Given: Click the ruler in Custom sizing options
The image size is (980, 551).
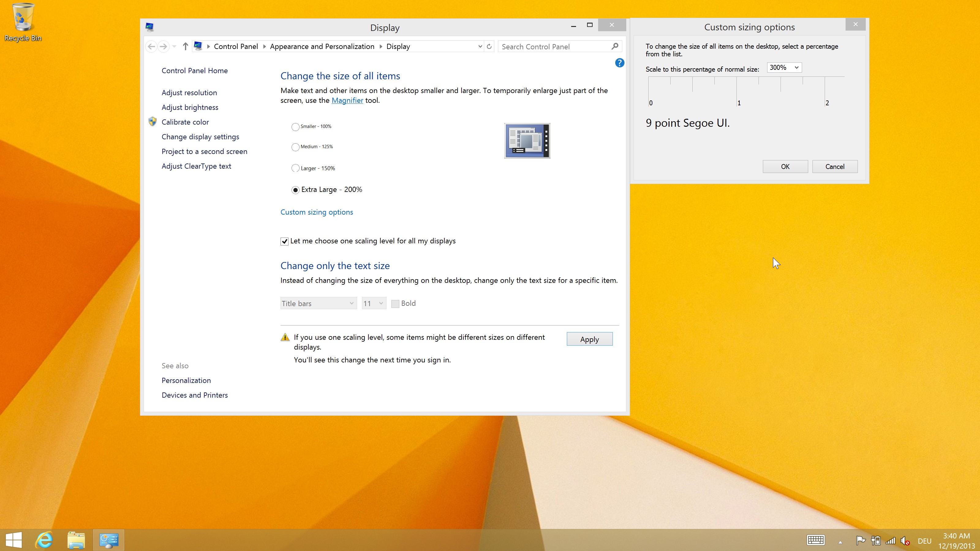Looking at the screenshot, I should pos(746,92).
